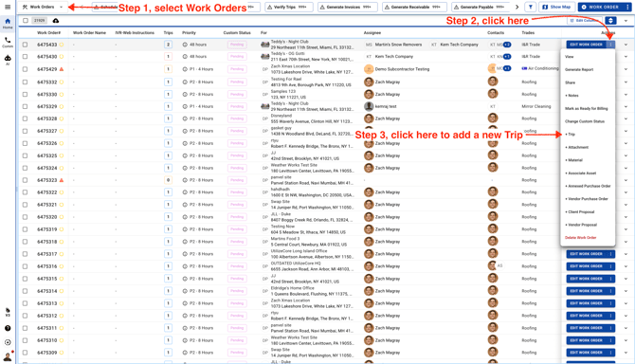The image size is (635, 364).
Task: Click the user profile avatar in sidebar
Action: [8, 356]
